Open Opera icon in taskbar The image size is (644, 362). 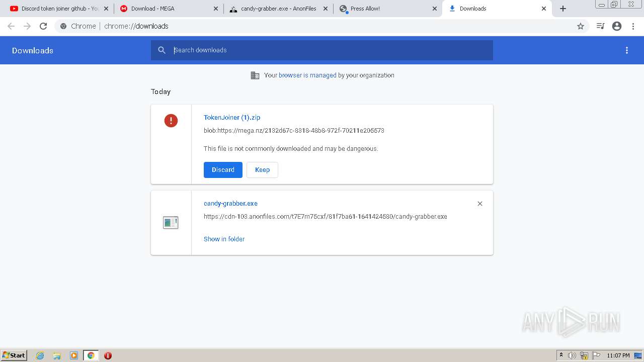coord(108,355)
